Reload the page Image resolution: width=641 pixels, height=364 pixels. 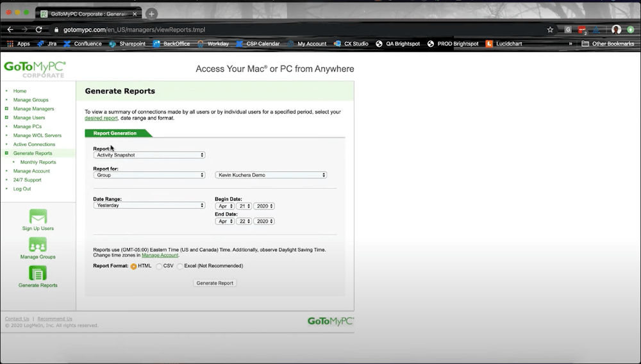click(39, 29)
